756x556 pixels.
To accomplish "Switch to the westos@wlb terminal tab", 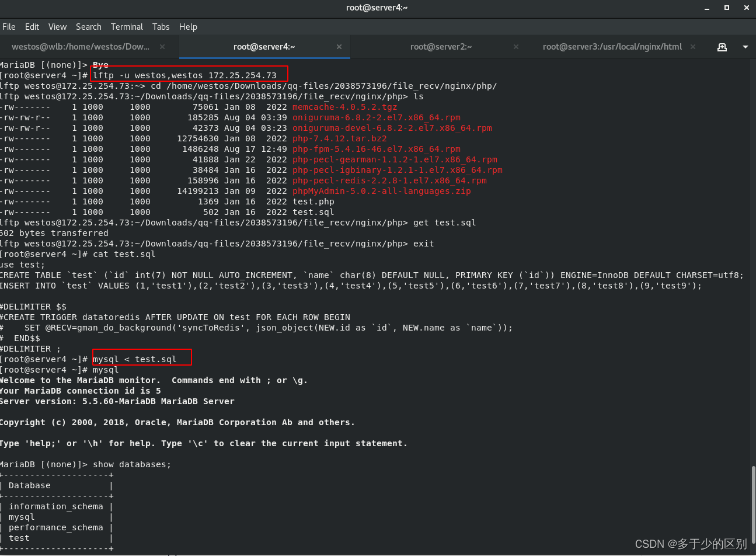I will click(x=81, y=47).
